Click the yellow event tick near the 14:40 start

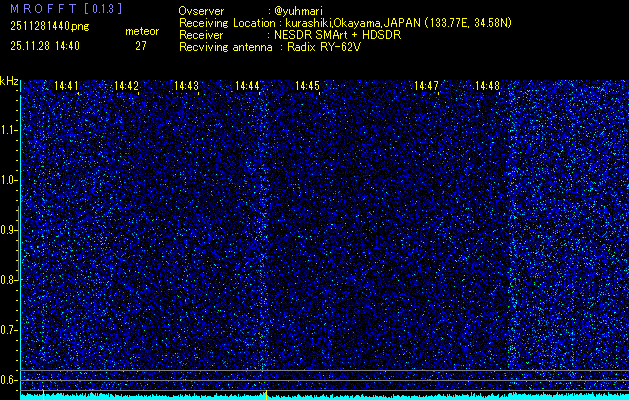[43, 395]
